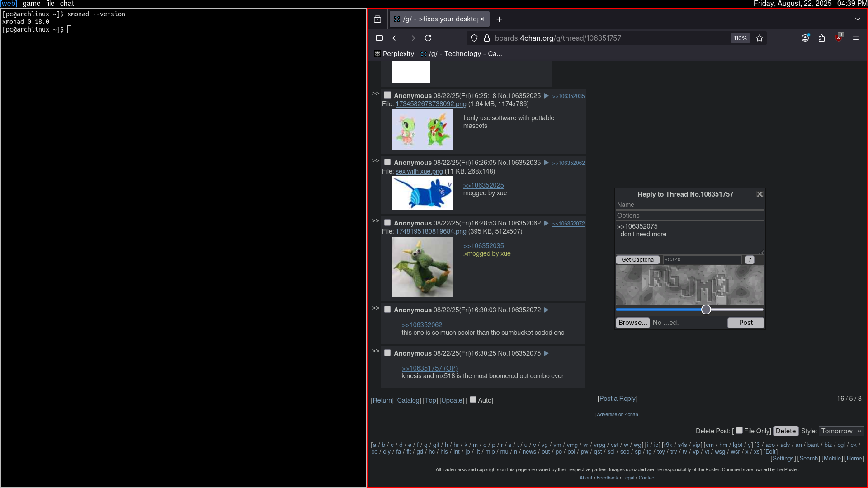This screenshot has width=868, height=488.
Task: Switch to the game workspace
Action: click(31, 4)
